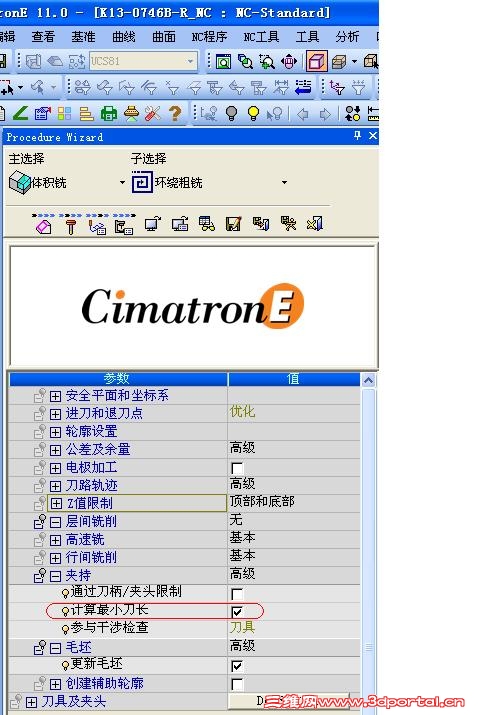
Task: Open the wrench and screwdriver tools icon
Action: (x=152, y=113)
